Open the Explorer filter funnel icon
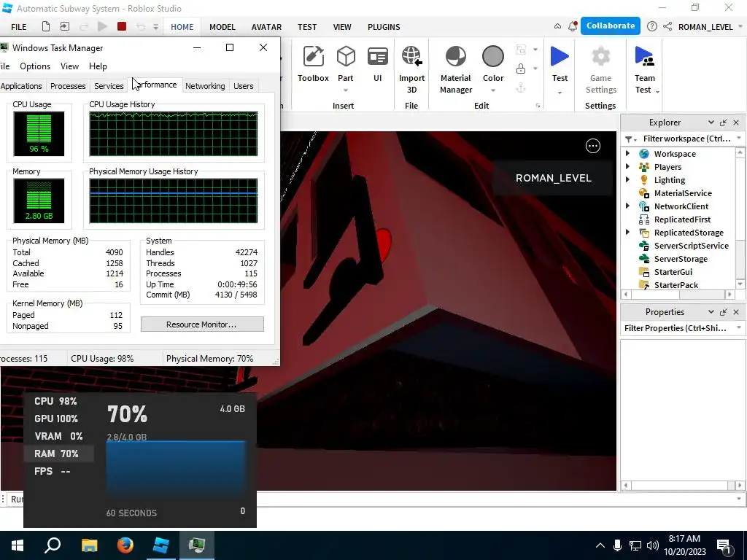The image size is (747, 560). tap(629, 139)
